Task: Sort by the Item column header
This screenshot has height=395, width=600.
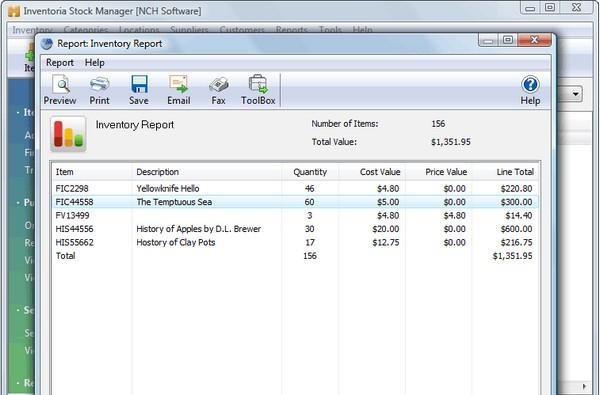Action: point(92,172)
